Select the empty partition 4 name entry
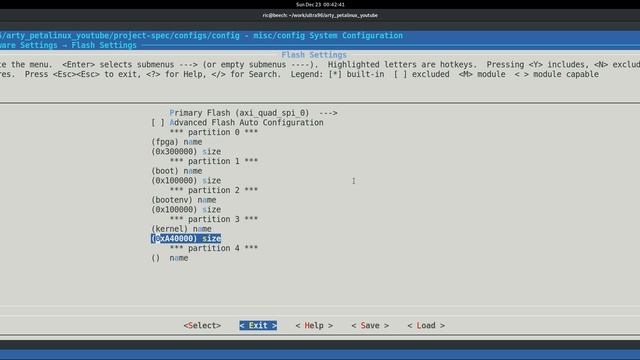640x360 pixels. click(x=170, y=258)
